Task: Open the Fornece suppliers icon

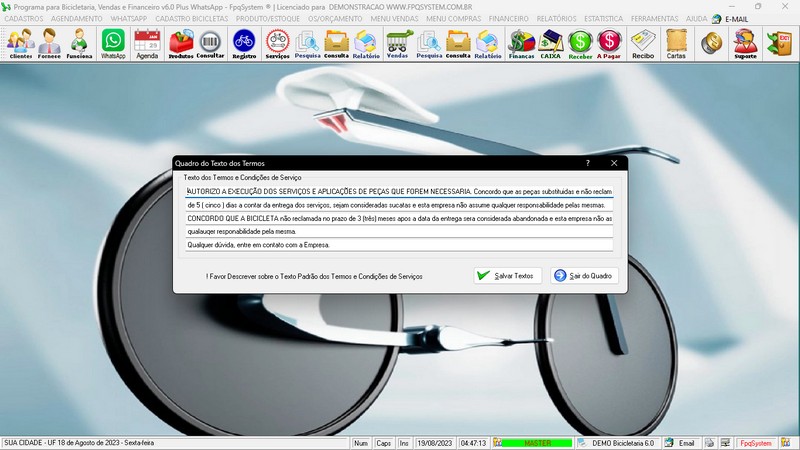Action: click(49, 44)
